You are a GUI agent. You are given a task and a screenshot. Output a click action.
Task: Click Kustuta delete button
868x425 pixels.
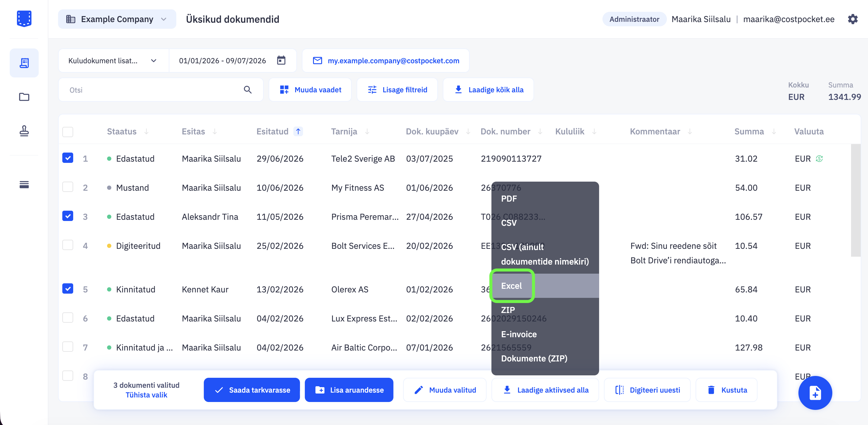pos(726,390)
